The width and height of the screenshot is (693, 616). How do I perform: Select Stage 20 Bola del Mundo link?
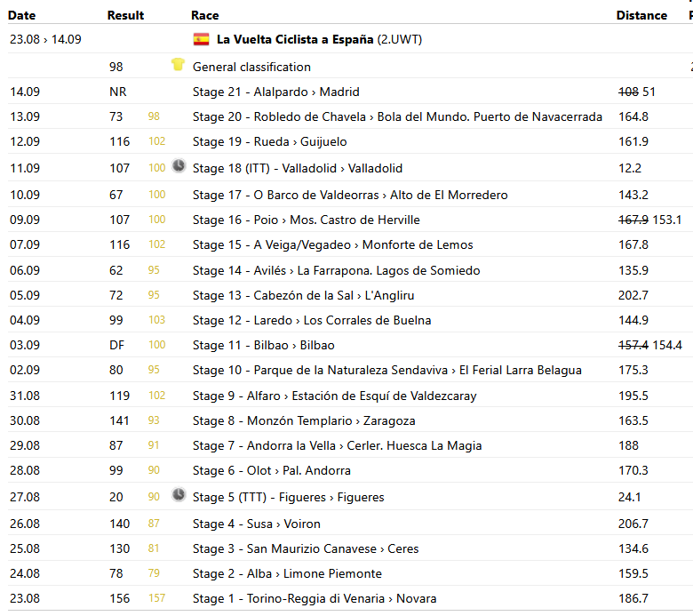397,116
